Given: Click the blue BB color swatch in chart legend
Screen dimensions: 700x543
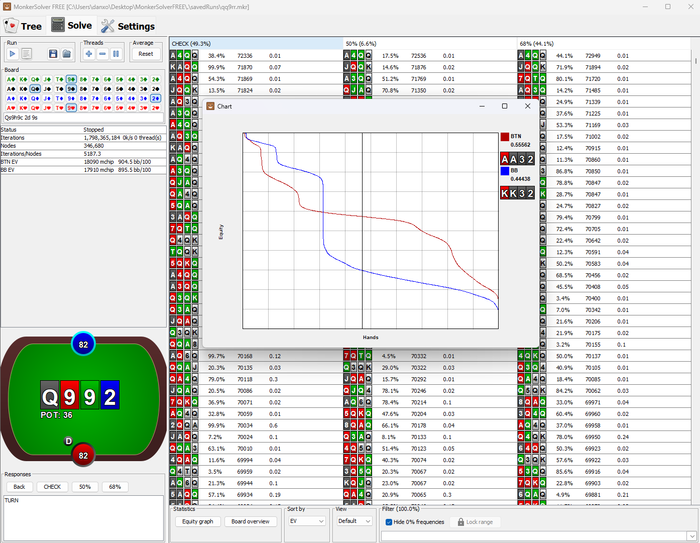Looking at the screenshot, I should click(505, 171).
